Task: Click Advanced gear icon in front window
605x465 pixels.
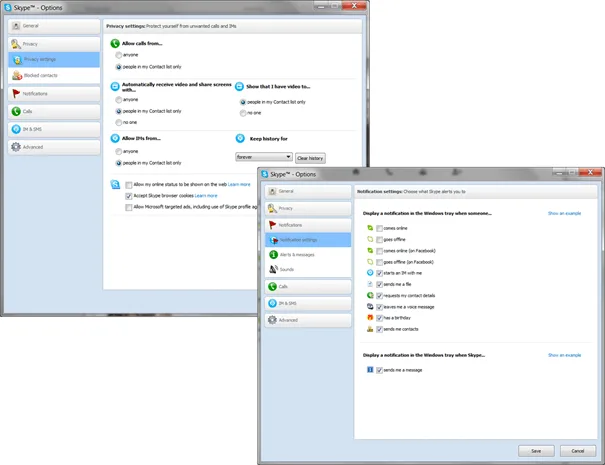Action: pos(272,320)
